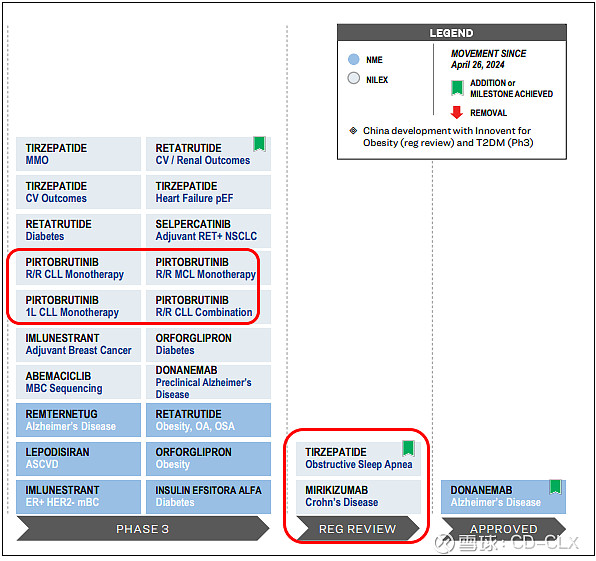The image size is (596, 561).
Task: Open the Remternetug Alzheimer's Disease card
Action: pyautogui.click(x=78, y=420)
